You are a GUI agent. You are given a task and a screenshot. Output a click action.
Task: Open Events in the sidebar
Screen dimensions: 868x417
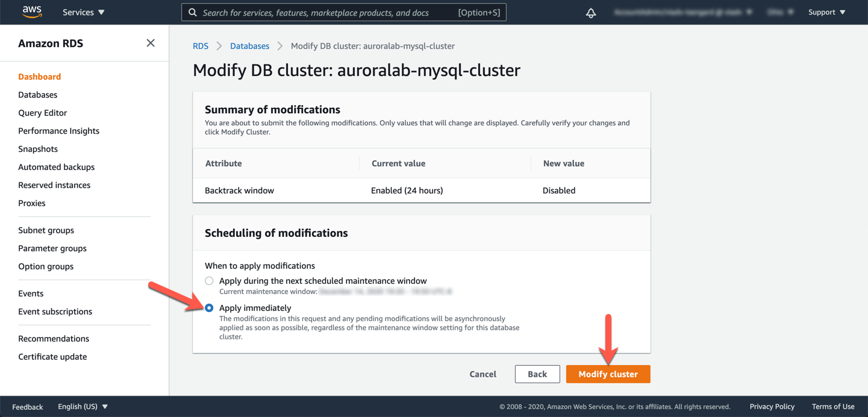pos(31,293)
